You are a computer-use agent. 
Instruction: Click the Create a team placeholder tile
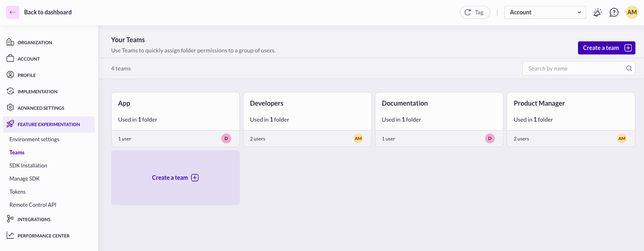175,178
